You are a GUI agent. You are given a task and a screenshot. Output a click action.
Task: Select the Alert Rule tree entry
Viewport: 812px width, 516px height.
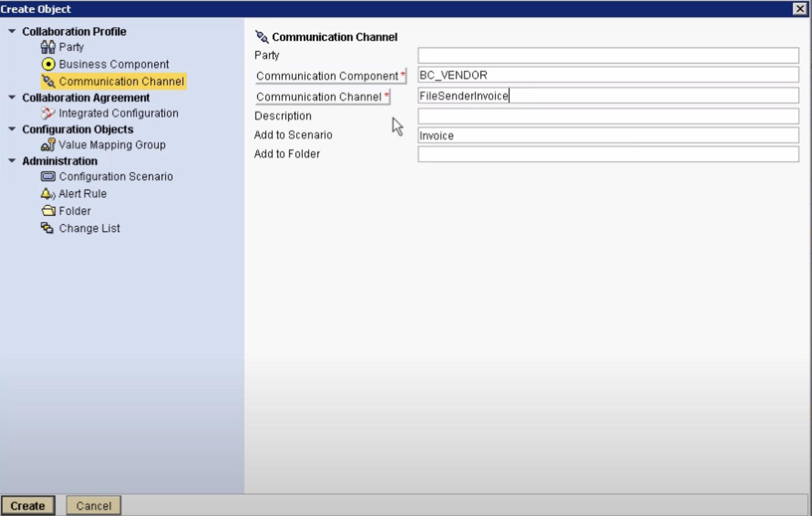tap(83, 194)
